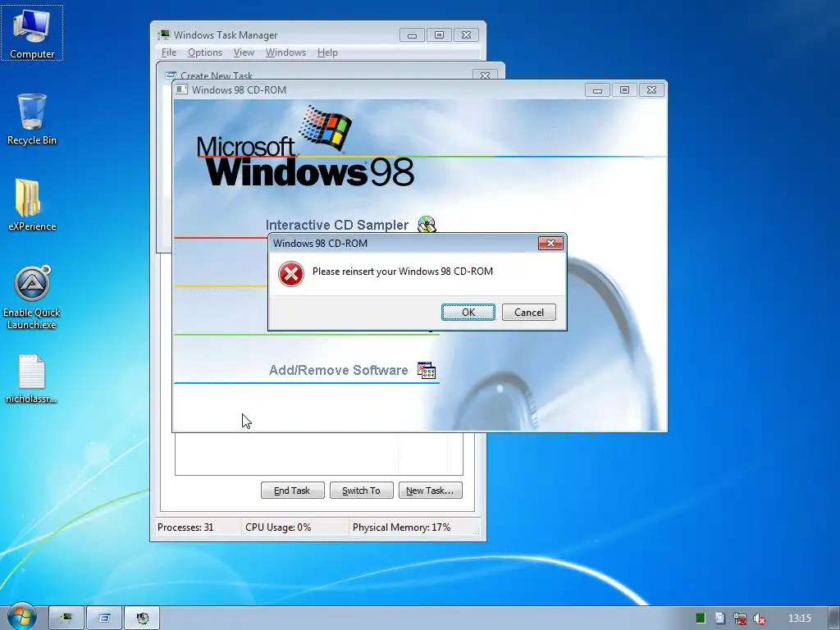Click the muted volume tray icon

point(759,619)
